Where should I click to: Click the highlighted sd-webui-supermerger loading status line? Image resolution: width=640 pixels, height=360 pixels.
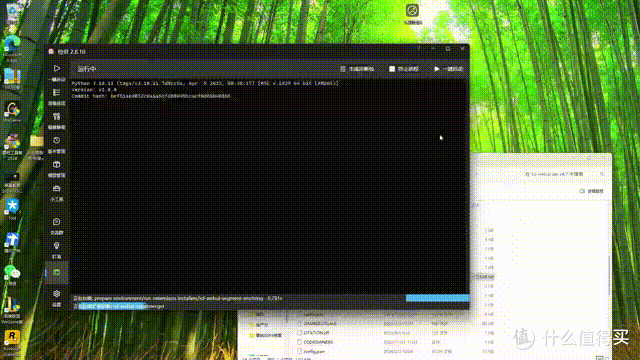coord(119,306)
